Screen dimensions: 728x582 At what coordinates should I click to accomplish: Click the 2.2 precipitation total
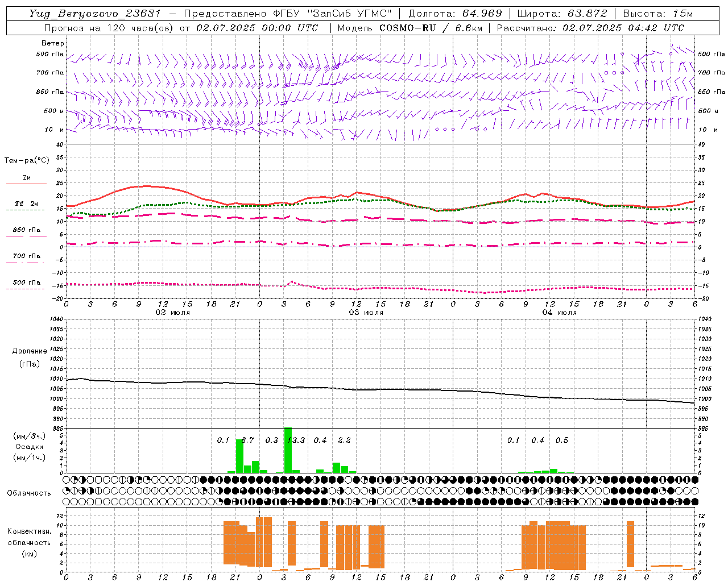[344, 440]
